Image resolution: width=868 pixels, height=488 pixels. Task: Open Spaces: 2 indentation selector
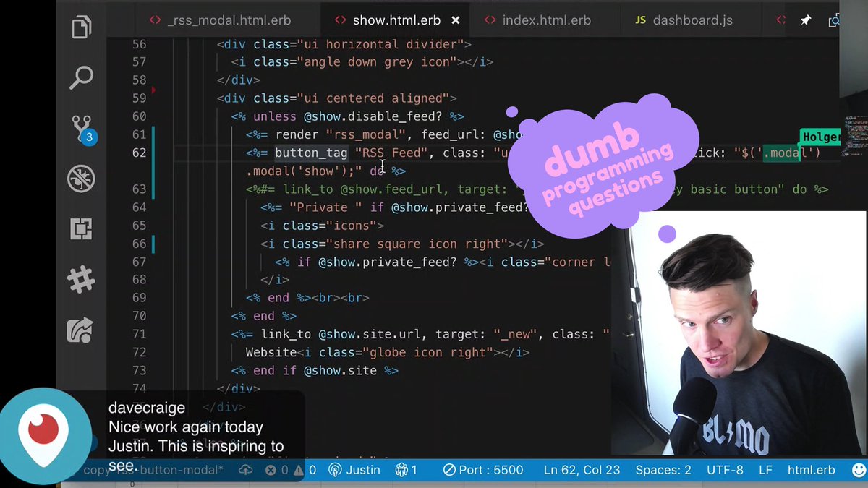(663, 470)
